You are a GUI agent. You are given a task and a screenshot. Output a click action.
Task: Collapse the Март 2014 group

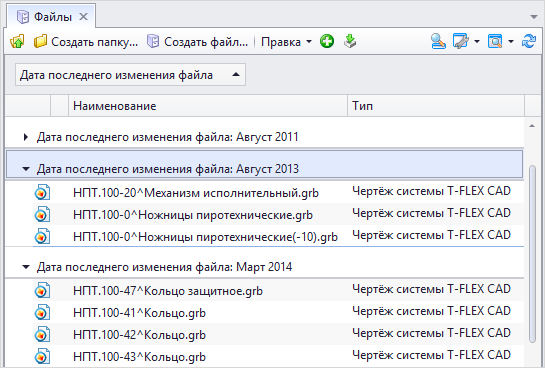(x=26, y=267)
